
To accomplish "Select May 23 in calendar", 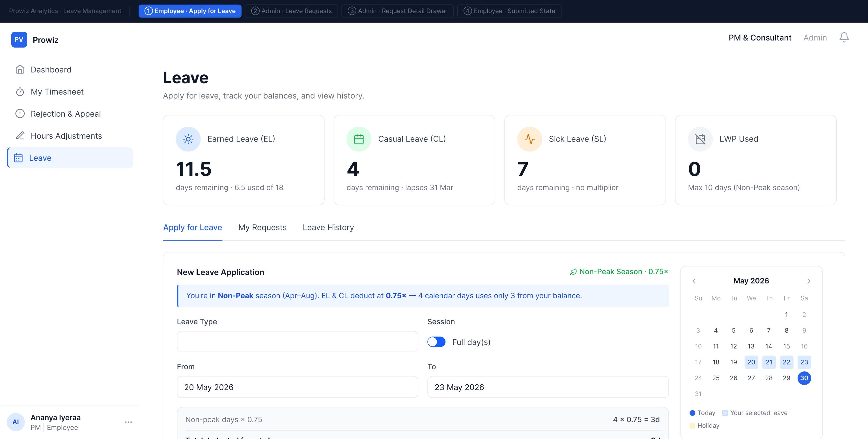I will [x=804, y=362].
